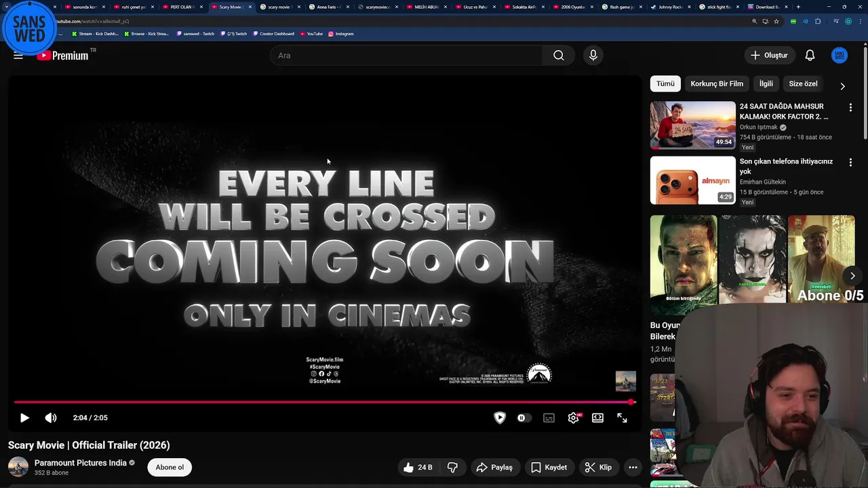Advance Shorts shelf with right arrow
Image resolution: width=868 pixels, height=488 pixels.
(852, 276)
